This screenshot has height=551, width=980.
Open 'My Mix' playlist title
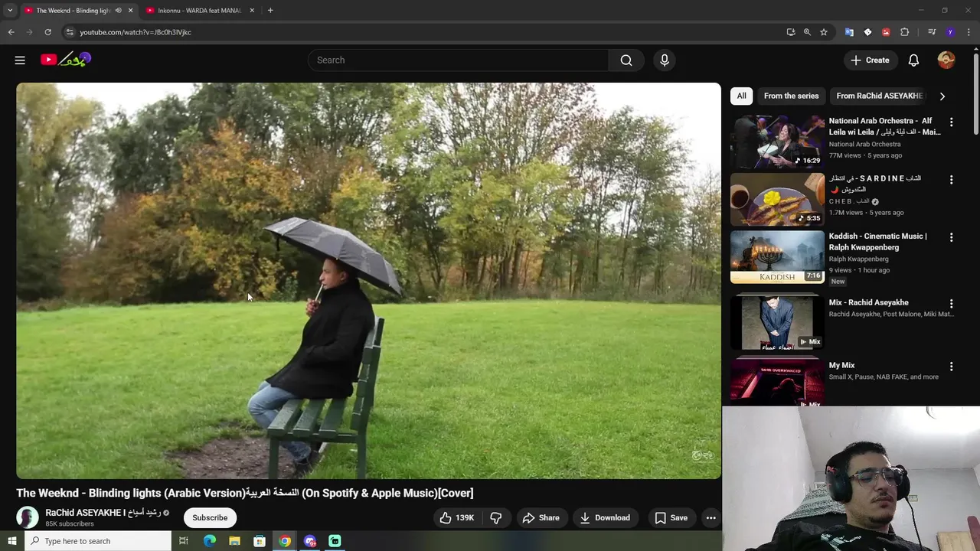[841, 366]
